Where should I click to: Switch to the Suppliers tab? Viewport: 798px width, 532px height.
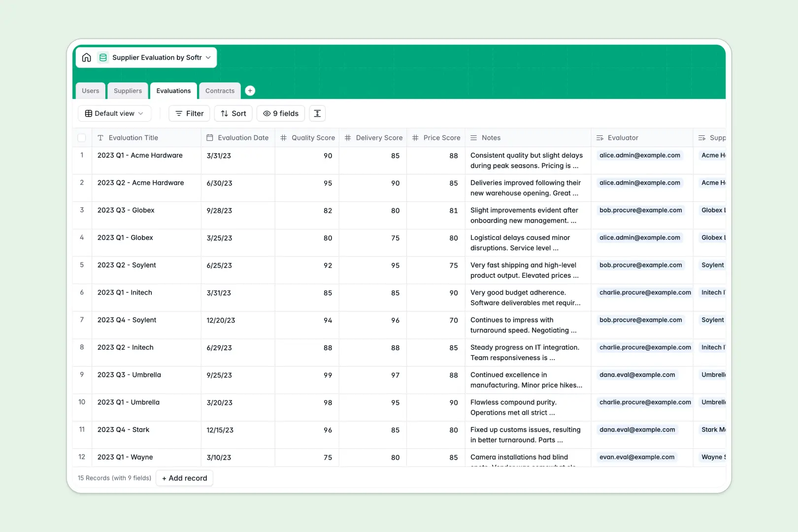pos(128,91)
